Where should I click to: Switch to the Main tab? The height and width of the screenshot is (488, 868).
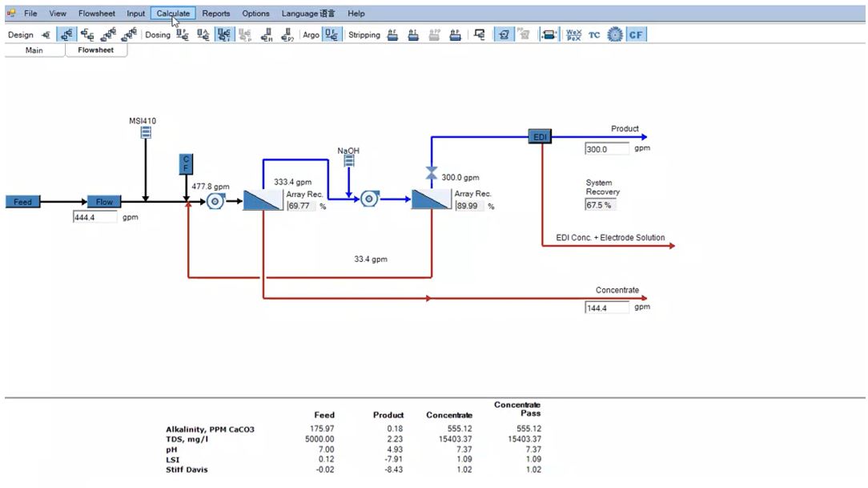[x=34, y=50]
